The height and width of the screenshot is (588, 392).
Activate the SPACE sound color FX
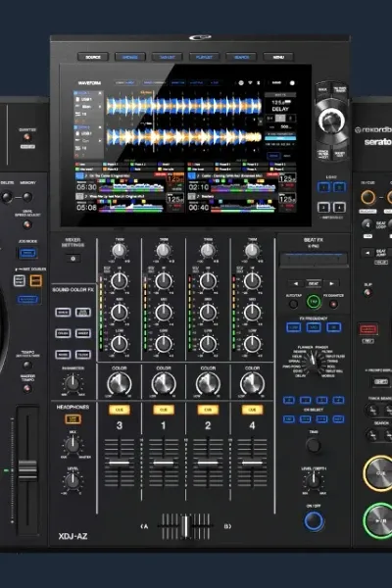(x=63, y=312)
